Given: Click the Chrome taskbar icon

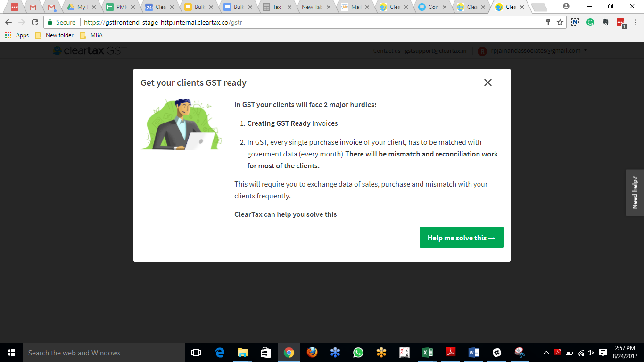Looking at the screenshot, I should click(x=289, y=353).
